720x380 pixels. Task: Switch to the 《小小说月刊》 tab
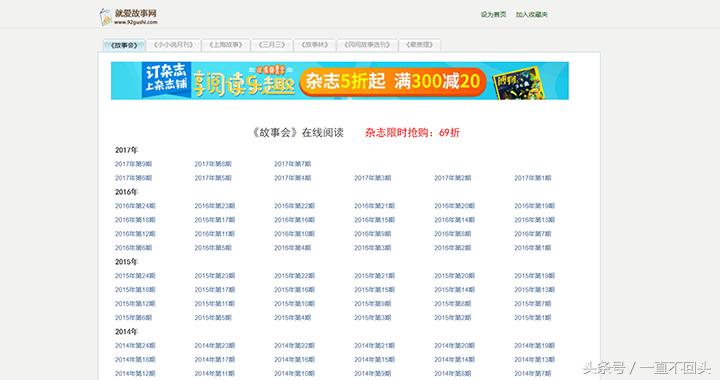173,45
